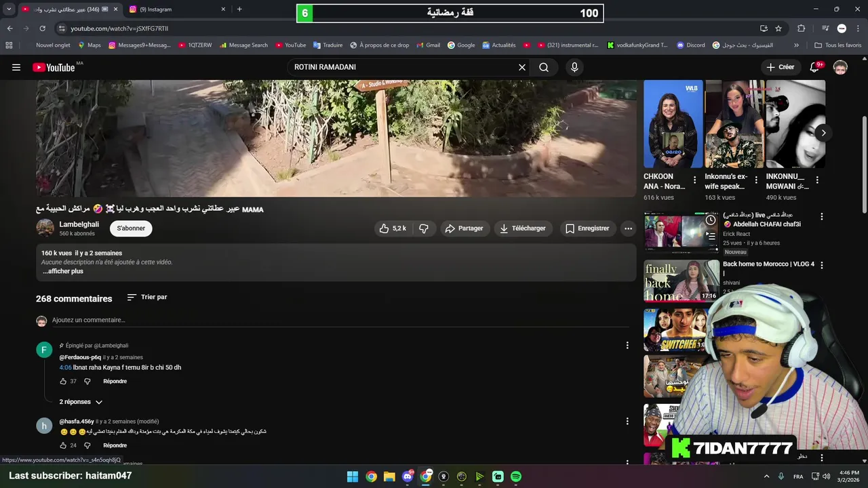Dislike the @hasfa.456y comment
Image resolution: width=868 pixels, height=488 pixels.
[87, 445]
